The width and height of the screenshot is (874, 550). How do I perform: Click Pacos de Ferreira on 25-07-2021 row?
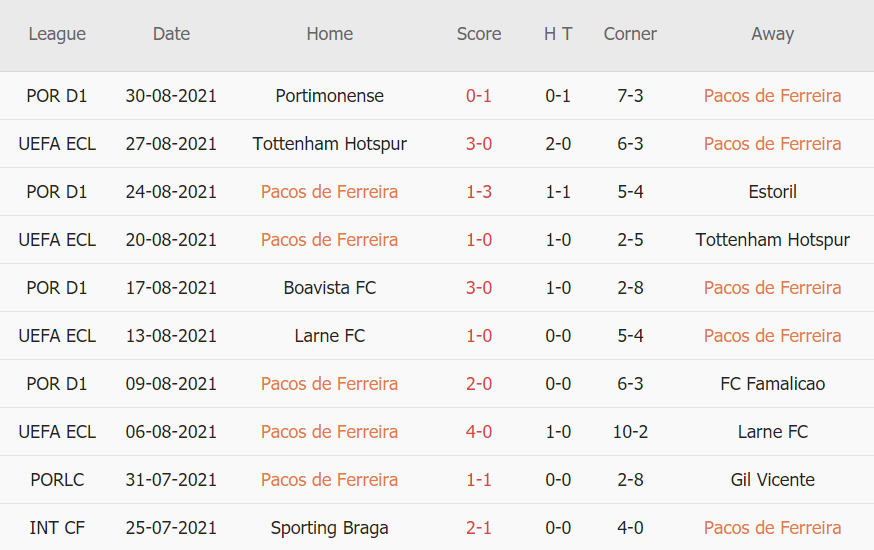tap(772, 528)
